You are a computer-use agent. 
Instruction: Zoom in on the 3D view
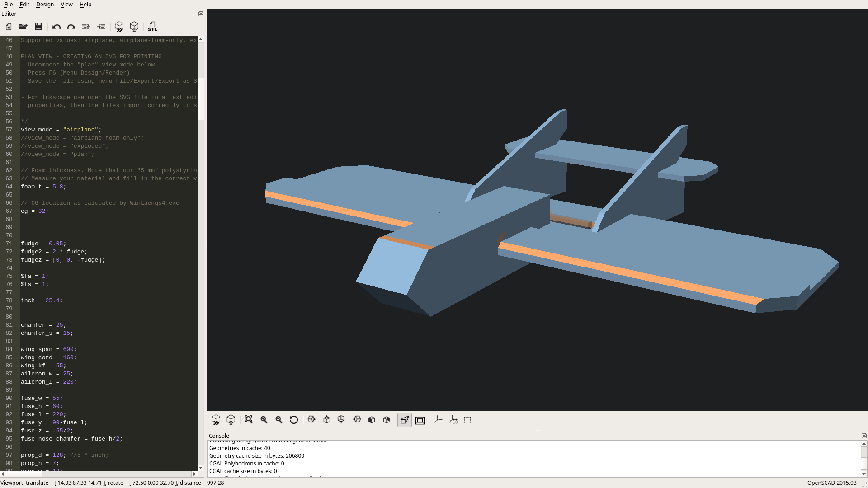(x=264, y=420)
